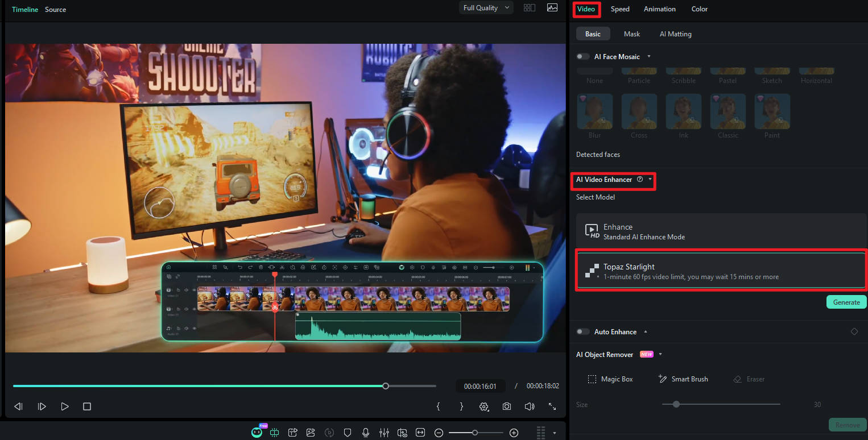Pick the Classic mosaic thumbnail
This screenshot has height=440, width=868.
click(728, 111)
